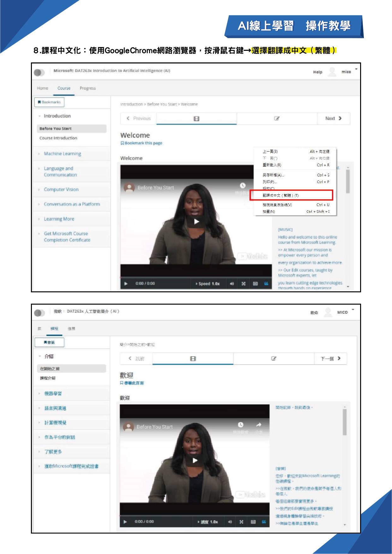The image size is (392, 554).
Task: Click the play control beside 0:00 in English player
Action: (126, 283)
